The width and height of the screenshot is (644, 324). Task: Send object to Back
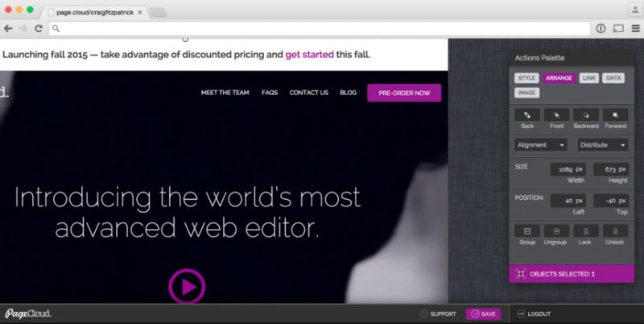coord(527,115)
